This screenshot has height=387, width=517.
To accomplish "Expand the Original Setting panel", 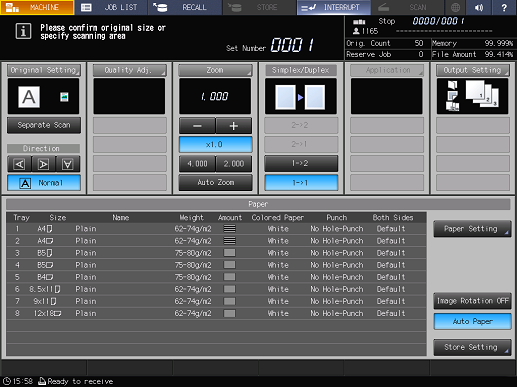I will click(x=44, y=70).
